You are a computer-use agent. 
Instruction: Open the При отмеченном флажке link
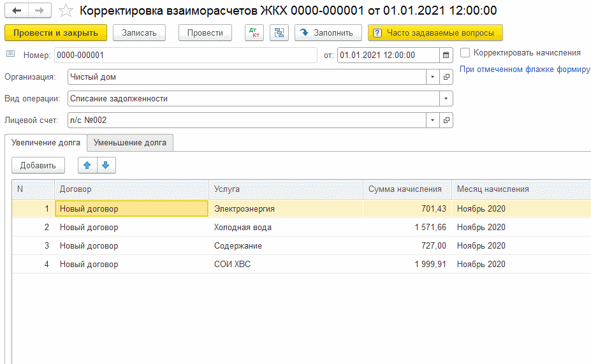click(x=525, y=69)
